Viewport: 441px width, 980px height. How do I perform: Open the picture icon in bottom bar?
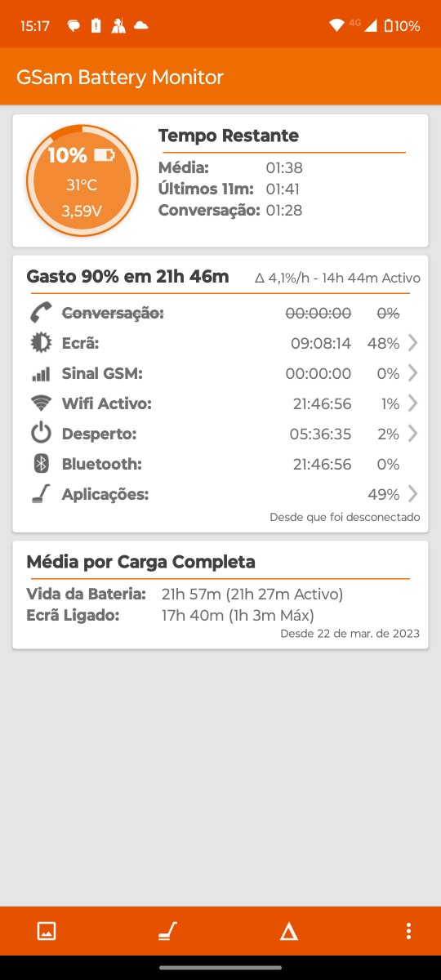47,931
